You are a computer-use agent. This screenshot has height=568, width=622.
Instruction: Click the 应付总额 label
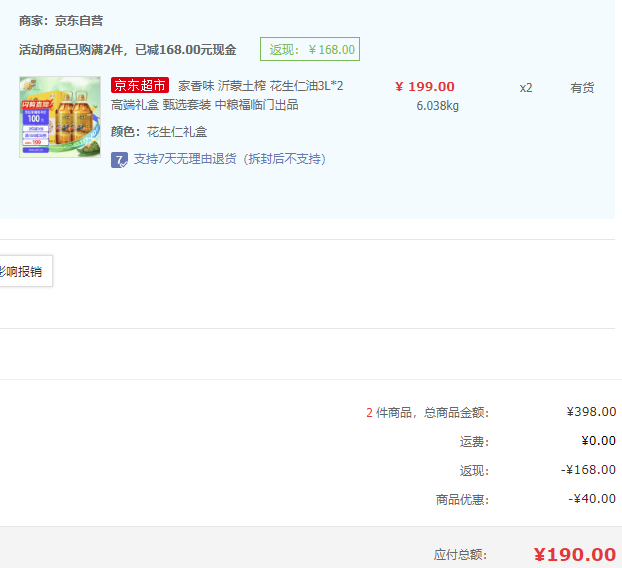460,555
